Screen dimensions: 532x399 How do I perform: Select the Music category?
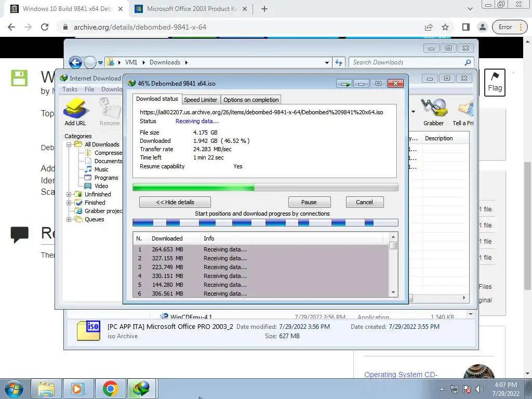pos(101,169)
